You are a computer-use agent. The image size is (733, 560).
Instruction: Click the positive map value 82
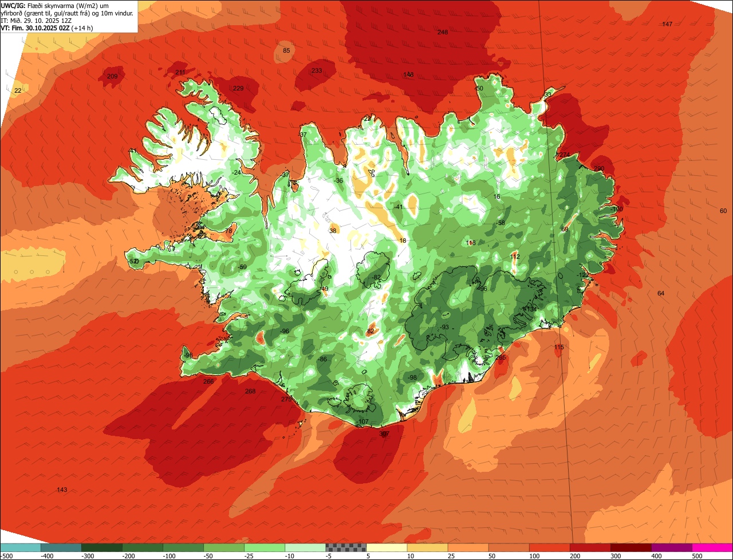[x=371, y=331]
